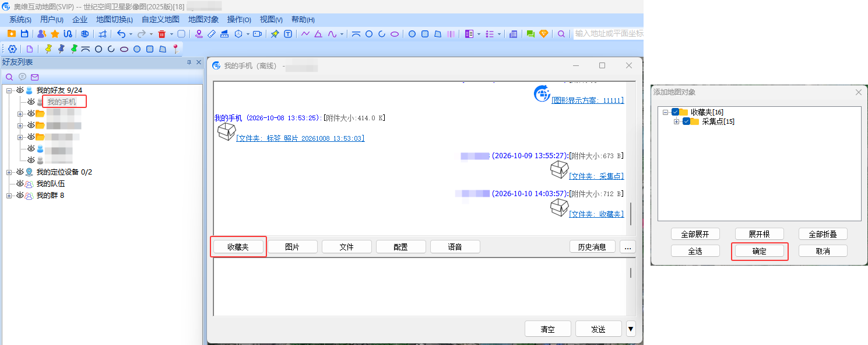The height and width of the screenshot is (345, 868).
Task: Click the magnifier search icon beside address box
Action: (x=561, y=34)
